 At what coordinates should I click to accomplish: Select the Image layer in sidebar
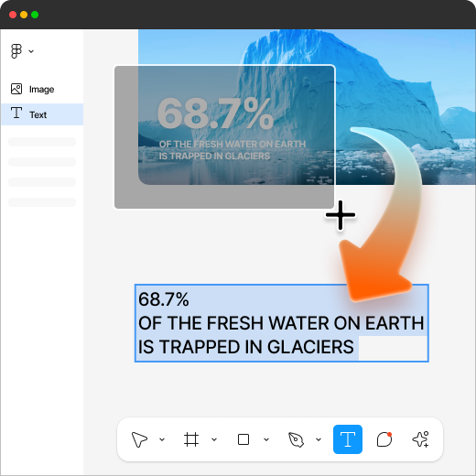[42, 89]
